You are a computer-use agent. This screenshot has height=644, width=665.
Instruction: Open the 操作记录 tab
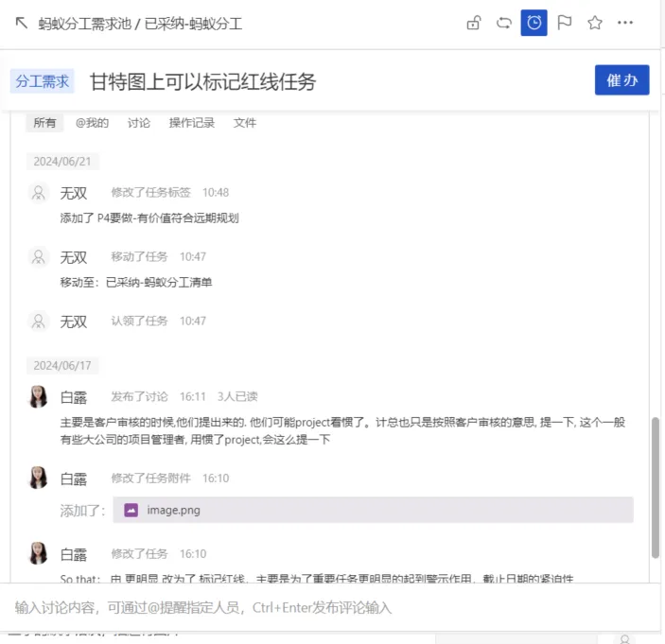point(192,123)
